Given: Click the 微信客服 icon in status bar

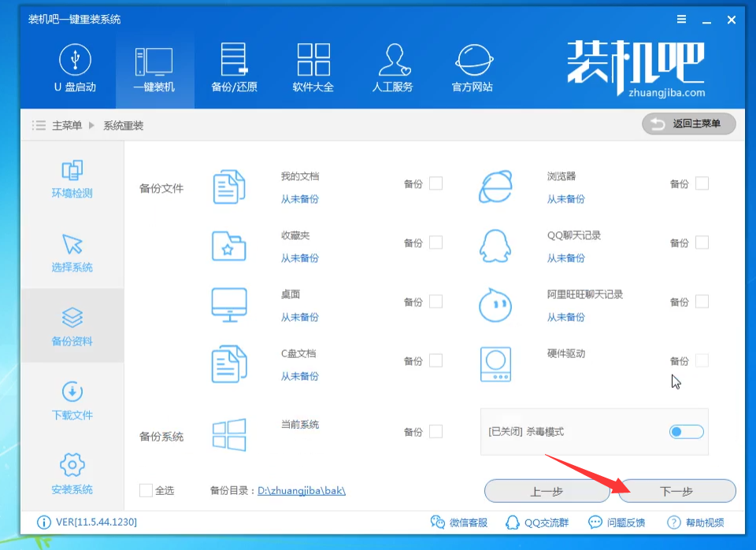Looking at the screenshot, I should (439, 522).
